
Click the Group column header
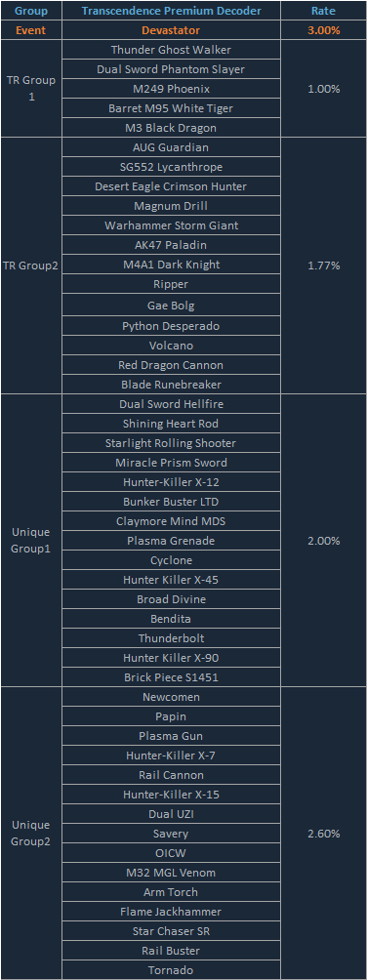(30, 11)
